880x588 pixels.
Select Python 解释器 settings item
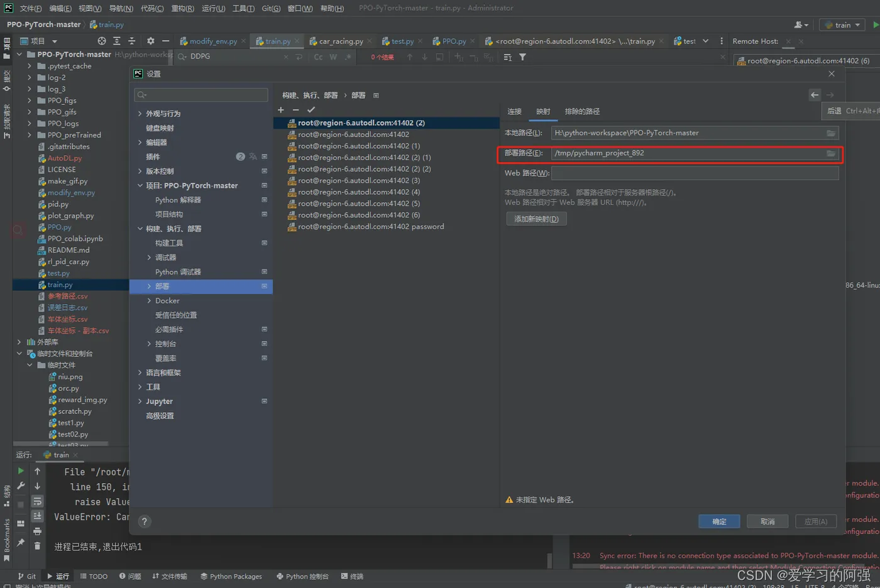tap(178, 200)
